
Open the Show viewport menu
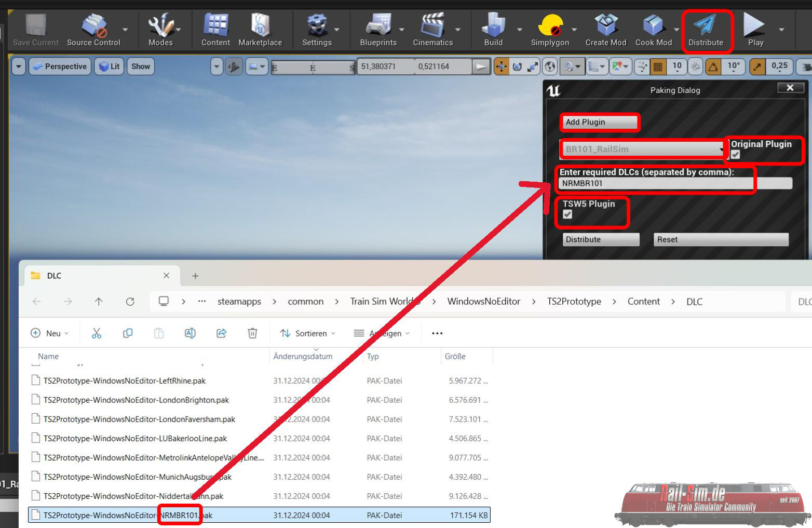point(141,66)
